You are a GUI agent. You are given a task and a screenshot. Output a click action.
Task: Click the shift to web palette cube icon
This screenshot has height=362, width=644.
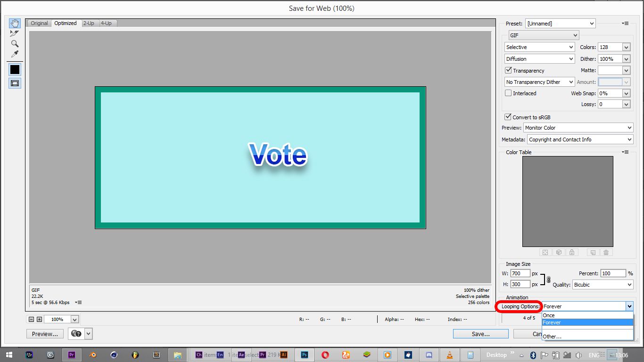coord(559,253)
